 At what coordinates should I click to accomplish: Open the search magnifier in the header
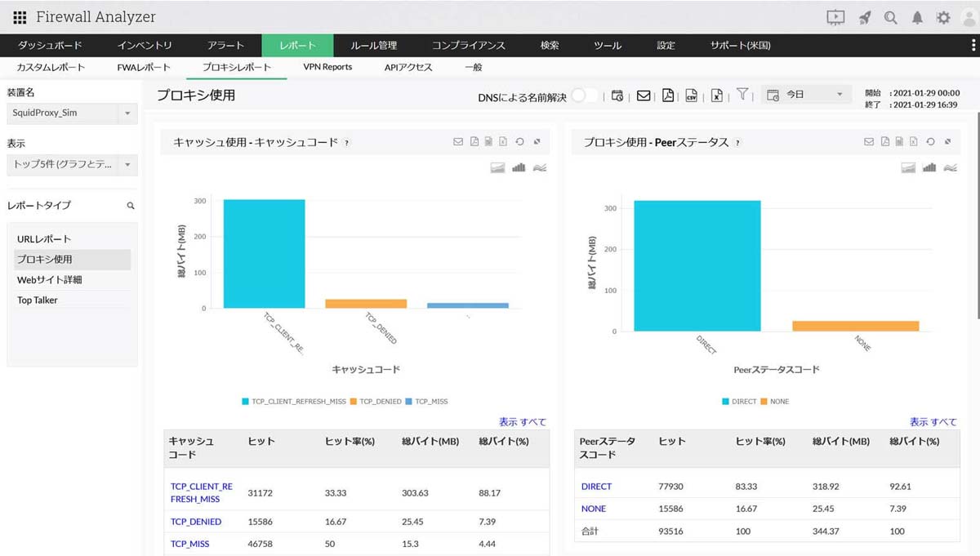click(890, 17)
